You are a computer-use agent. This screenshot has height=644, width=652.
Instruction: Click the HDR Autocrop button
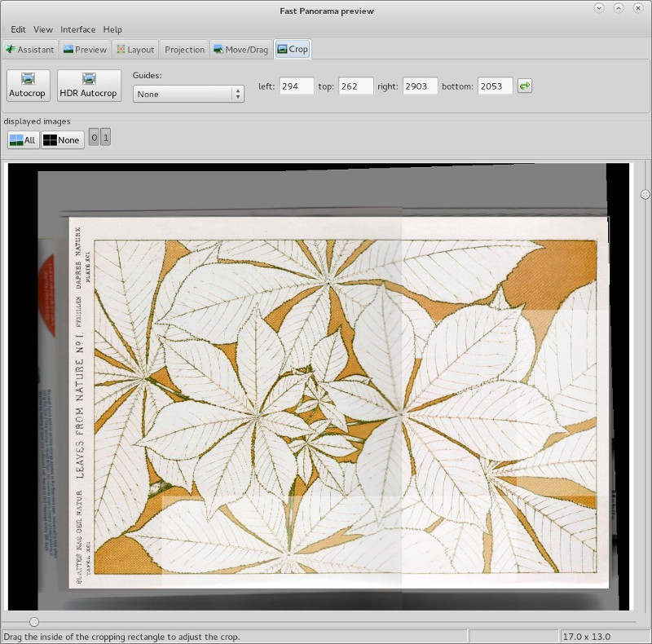tap(89, 86)
